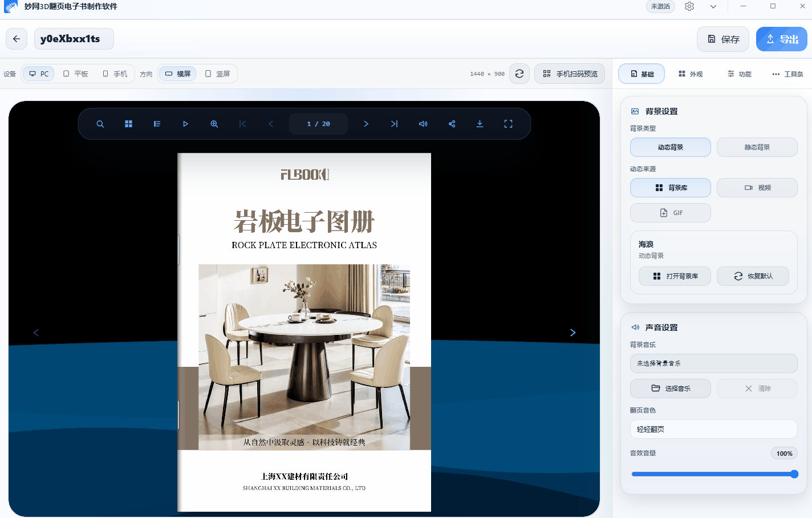Click the flipbook cover page
Viewport: 812px width, 518px height.
304,332
